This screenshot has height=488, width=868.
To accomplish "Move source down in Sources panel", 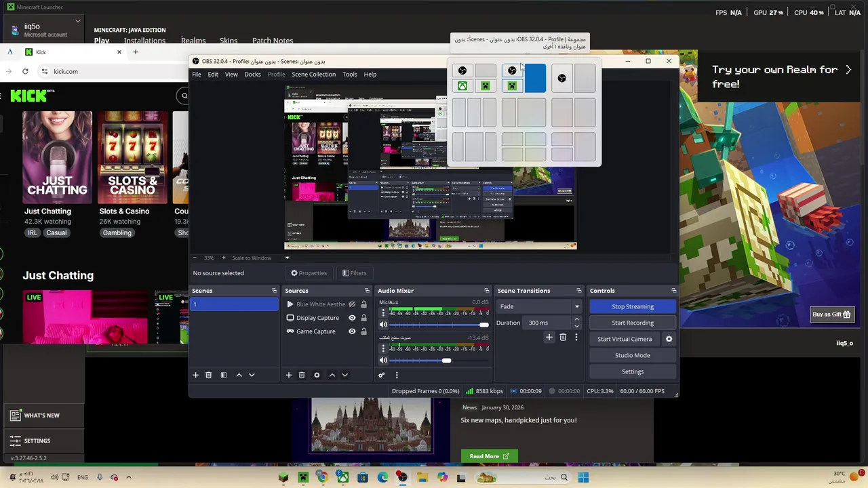I will click(x=344, y=375).
